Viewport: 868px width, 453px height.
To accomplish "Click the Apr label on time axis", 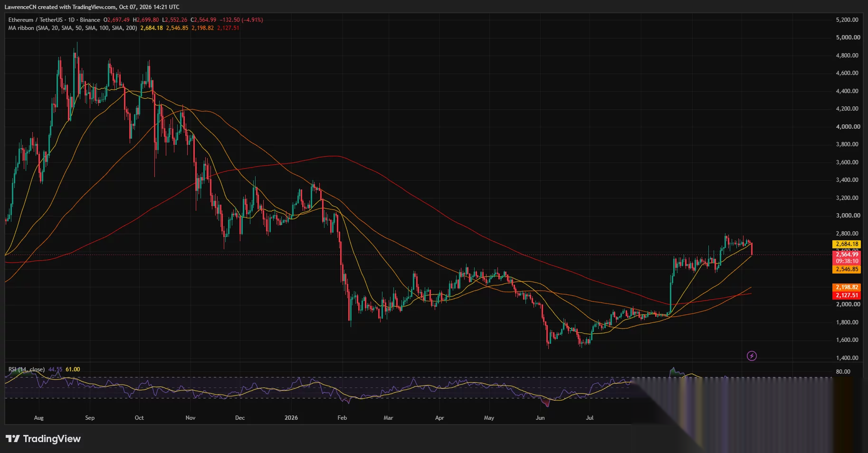I will (439, 418).
